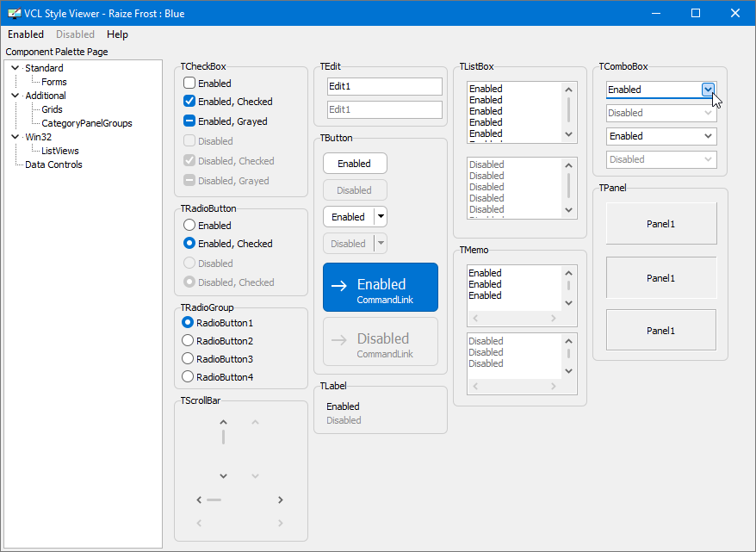Select RadioButton1 in TRadioGroup

point(188,323)
